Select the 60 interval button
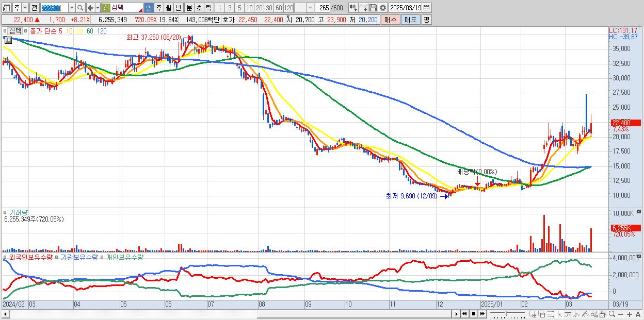 click(x=279, y=8)
